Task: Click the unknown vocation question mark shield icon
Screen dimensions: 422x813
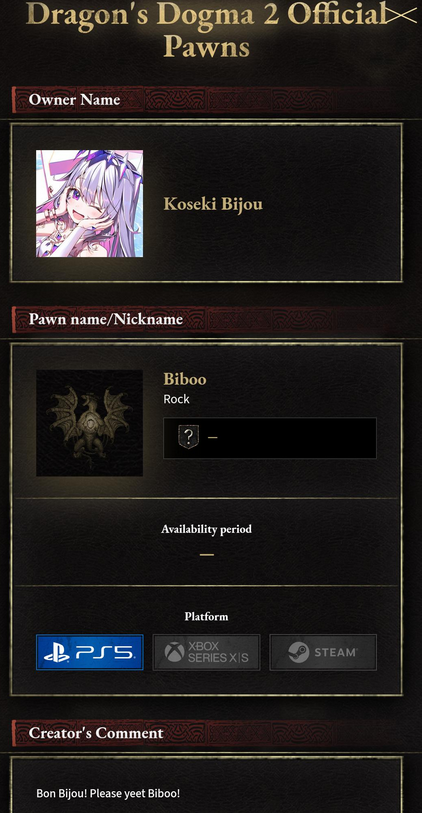Action: [189, 437]
